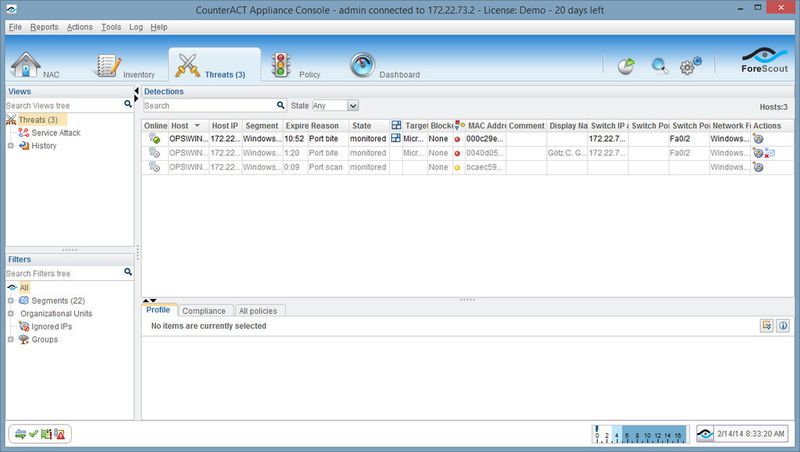Collapse the left pane with the arrow

(x=136, y=91)
